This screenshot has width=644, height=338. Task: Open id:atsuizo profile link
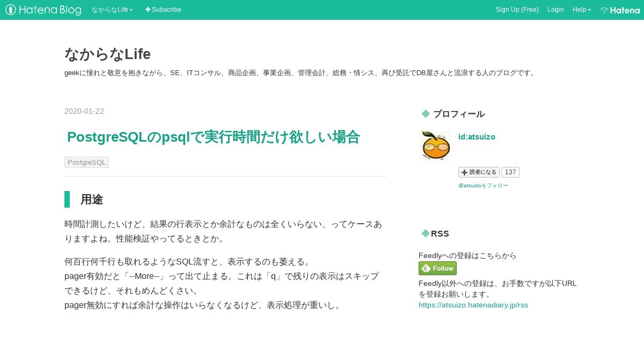click(477, 137)
